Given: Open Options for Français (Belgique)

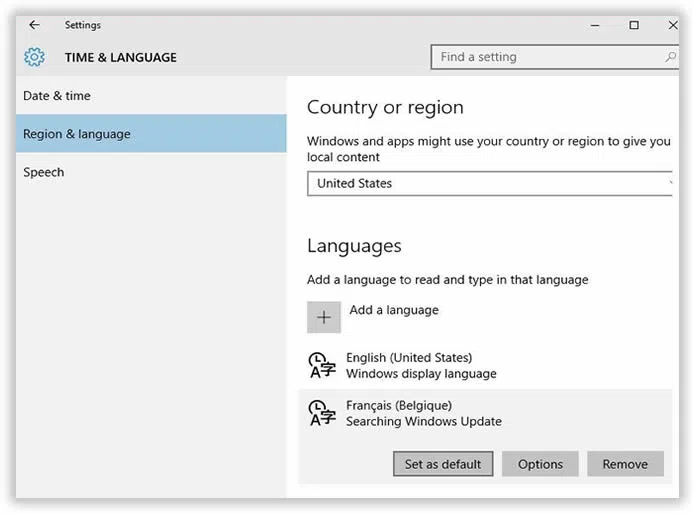Looking at the screenshot, I should click(x=540, y=464).
